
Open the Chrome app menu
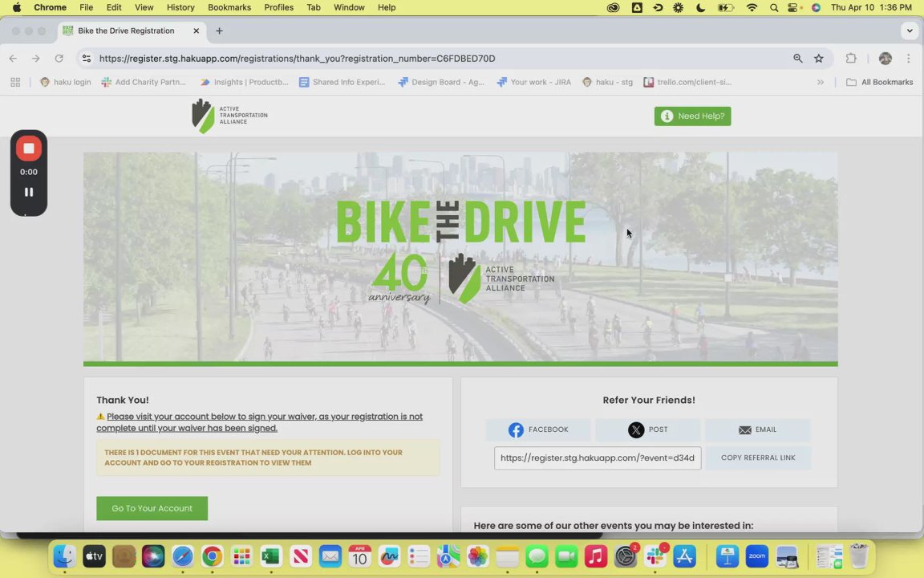[50, 8]
